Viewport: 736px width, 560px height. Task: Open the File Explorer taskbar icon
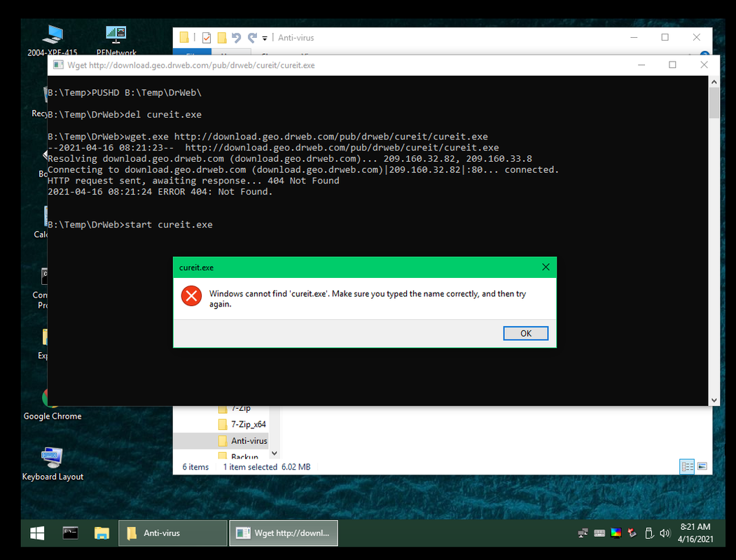point(102,533)
